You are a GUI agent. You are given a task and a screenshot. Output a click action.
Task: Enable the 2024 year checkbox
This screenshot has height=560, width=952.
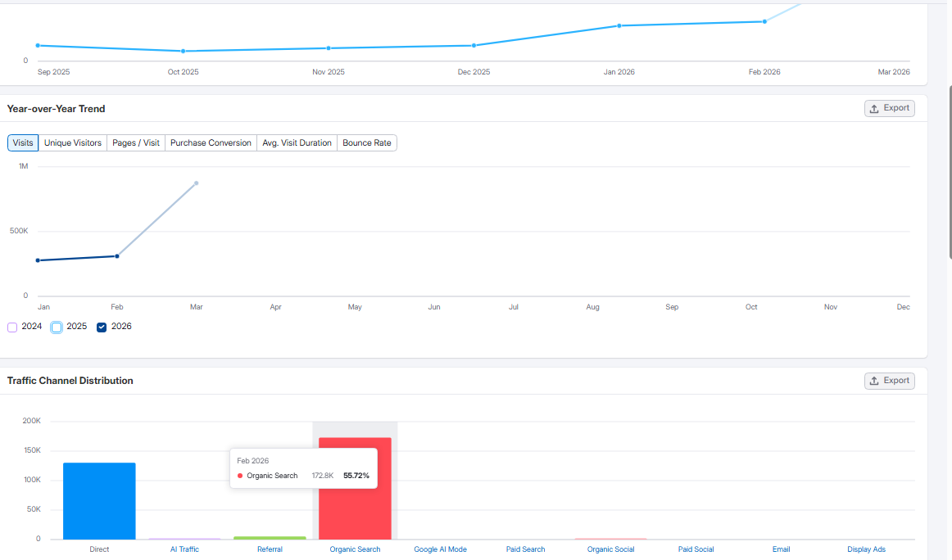pos(12,327)
